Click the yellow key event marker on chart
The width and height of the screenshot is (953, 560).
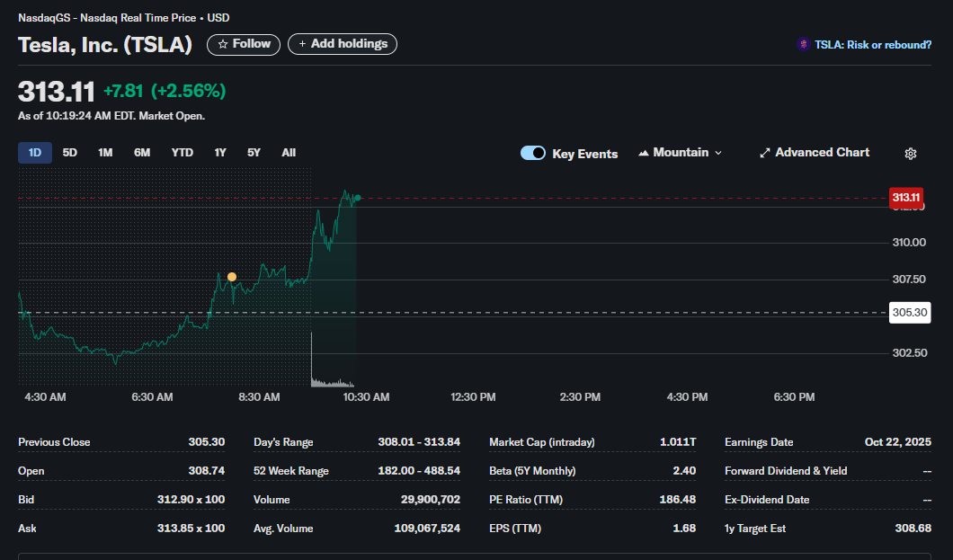coord(232,277)
